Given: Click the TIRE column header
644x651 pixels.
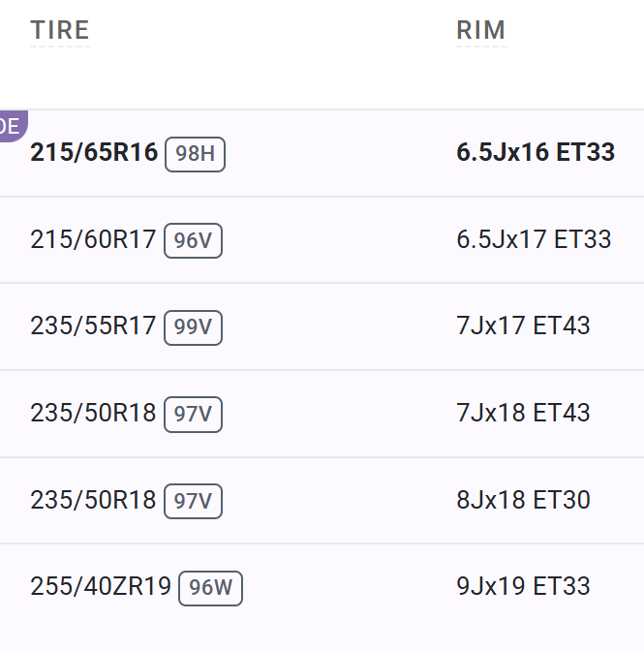Looking at the screenshot, I should (59, 31).
